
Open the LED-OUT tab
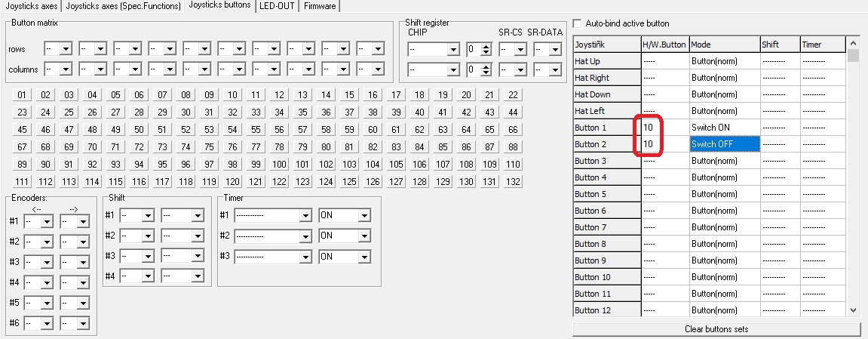tap(278, 6)
